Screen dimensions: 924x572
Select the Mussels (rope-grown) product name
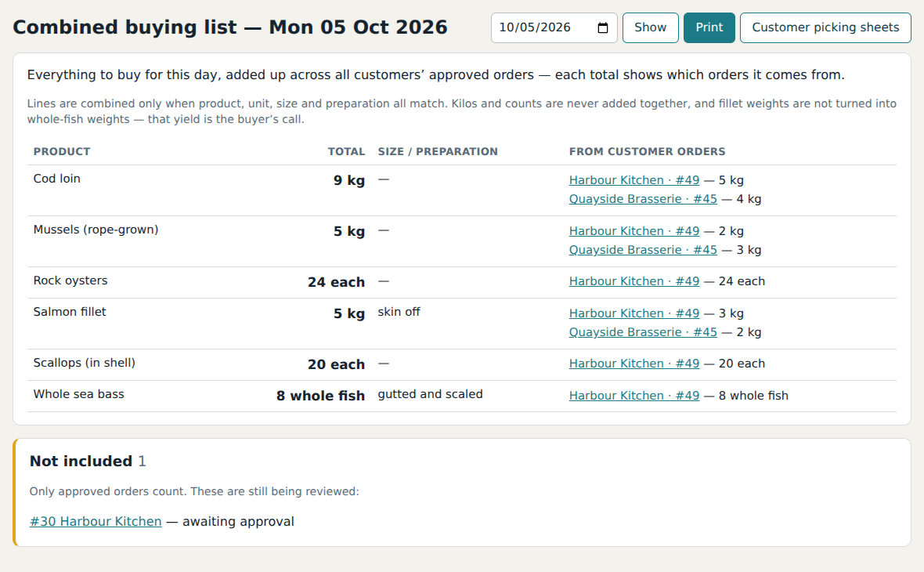point(96,230)
